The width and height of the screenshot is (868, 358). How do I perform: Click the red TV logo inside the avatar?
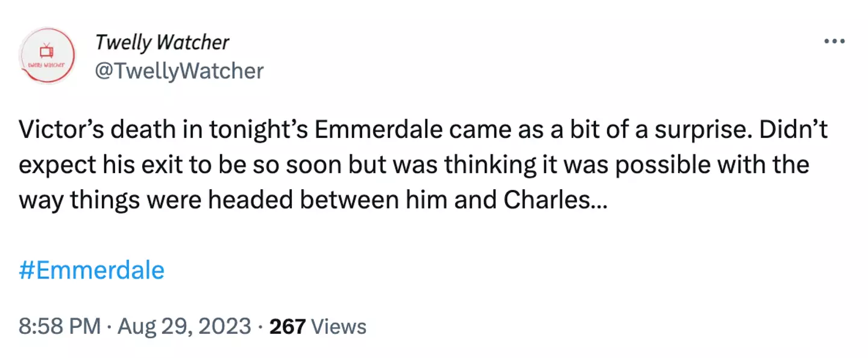[x=47, y=50]
